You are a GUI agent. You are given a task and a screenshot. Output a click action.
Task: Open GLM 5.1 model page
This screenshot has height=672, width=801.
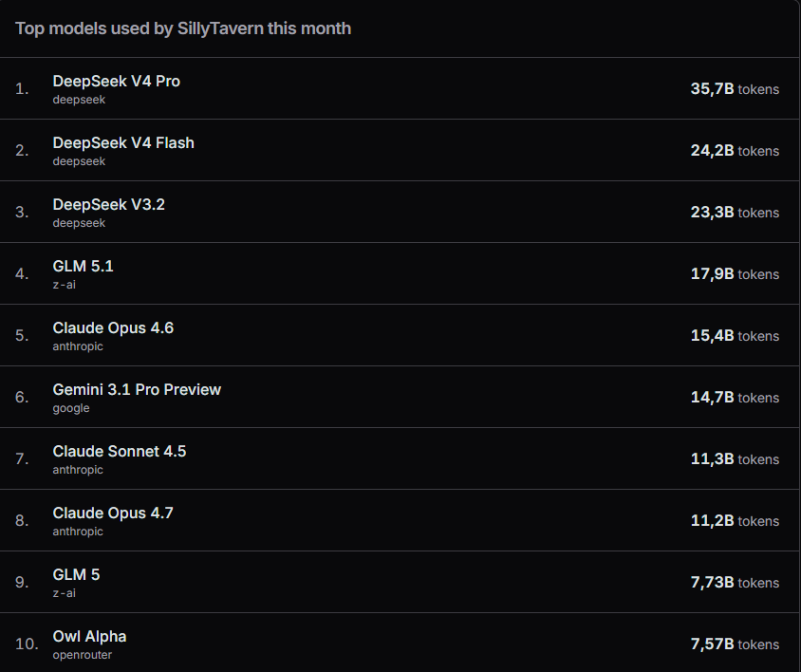tap(83, 267)
